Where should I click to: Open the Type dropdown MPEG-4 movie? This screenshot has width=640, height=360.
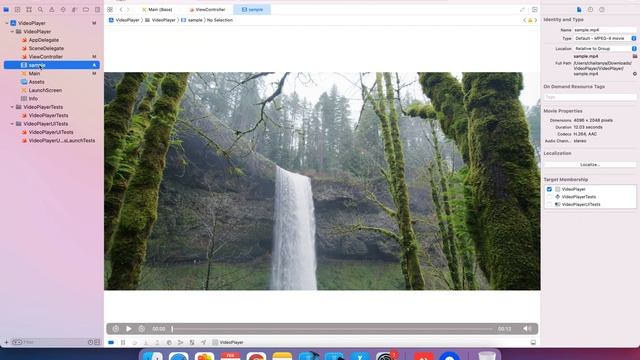pos(605,38)
